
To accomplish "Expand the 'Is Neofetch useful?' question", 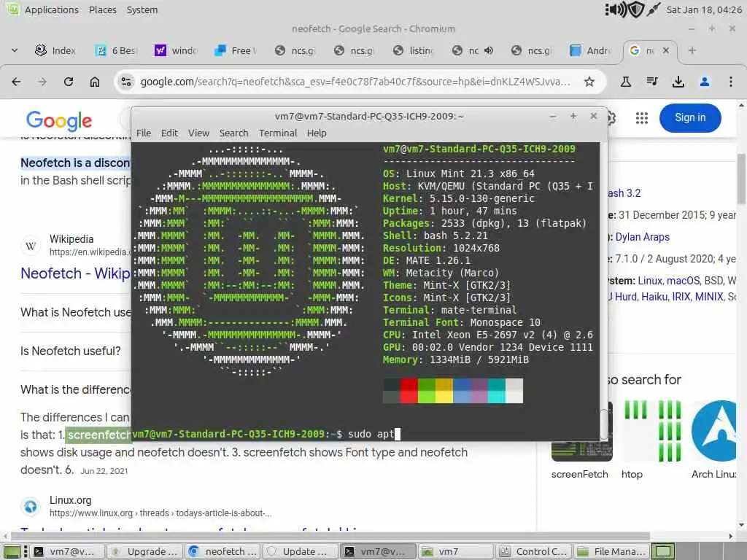I will [x=71, y=351].
